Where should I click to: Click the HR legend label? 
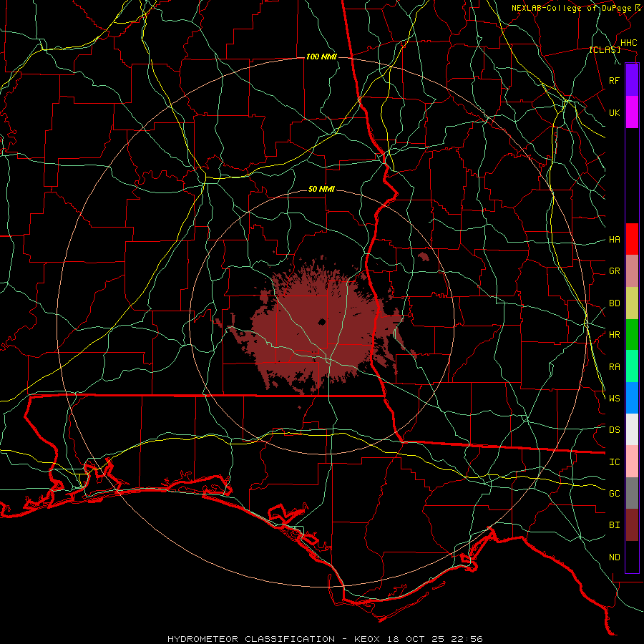(x=614, y=335)
